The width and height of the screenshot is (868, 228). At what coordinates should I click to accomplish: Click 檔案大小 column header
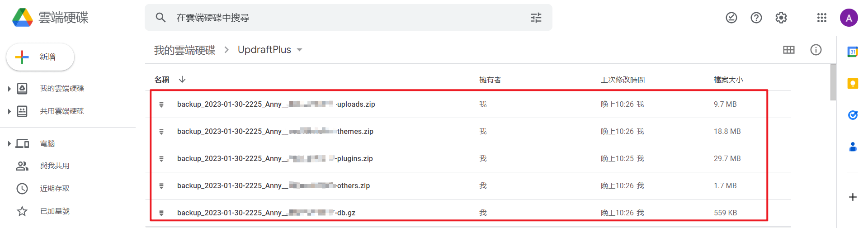coord(728,80)
